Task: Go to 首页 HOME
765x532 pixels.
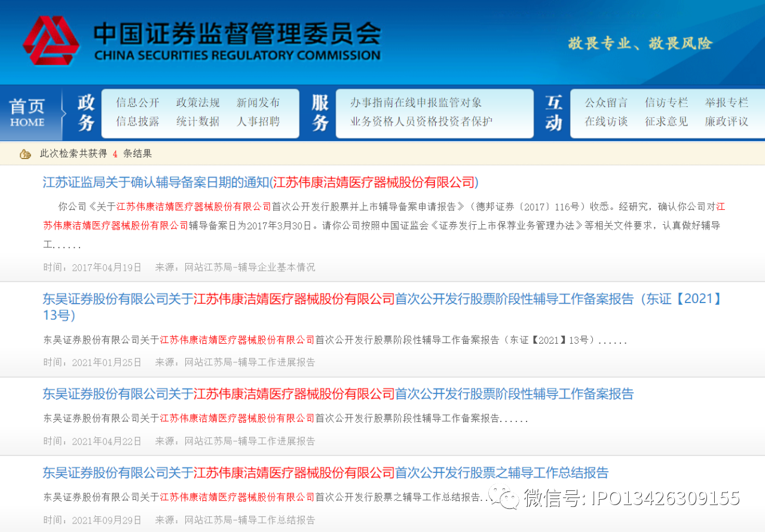Action: coord(27,113)
